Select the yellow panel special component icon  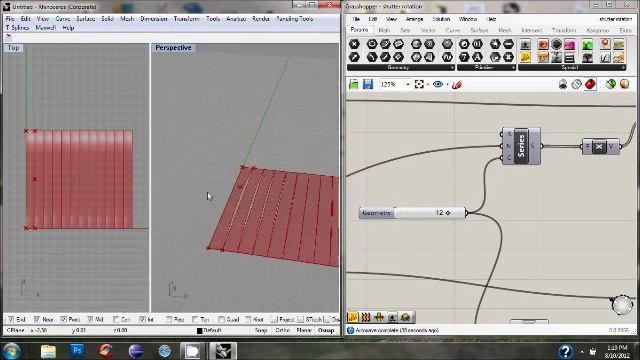click(525, 57)
